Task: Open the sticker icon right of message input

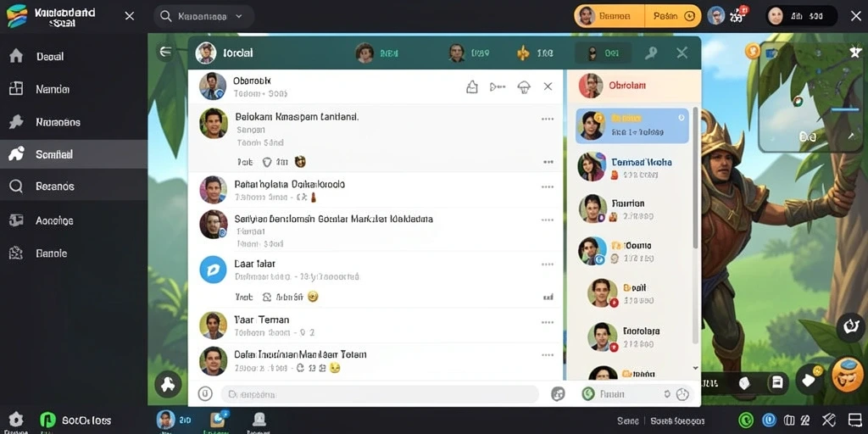Action: point(558,393)
